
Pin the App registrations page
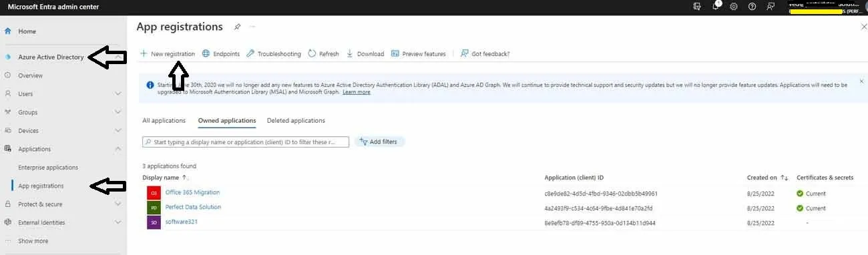pos(237,27)
